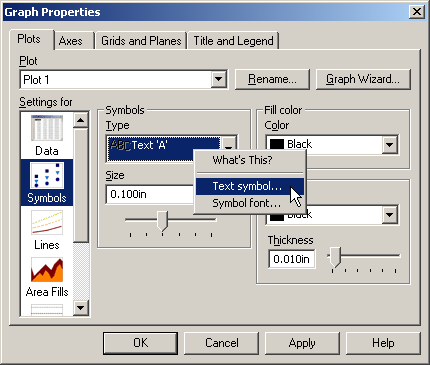Click the Cancel button
Image resolution: width=430 pixels, height=365 pixels.
point(222,343)
